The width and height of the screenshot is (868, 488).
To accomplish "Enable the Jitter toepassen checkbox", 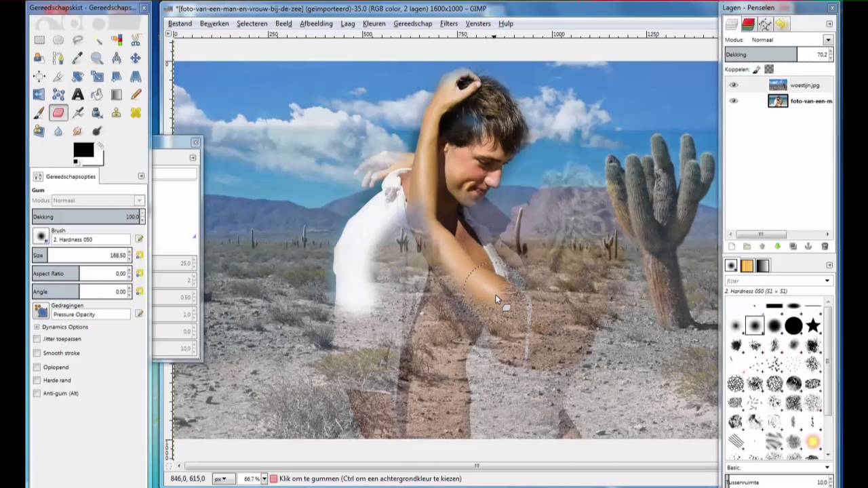I will coord(37,339).
